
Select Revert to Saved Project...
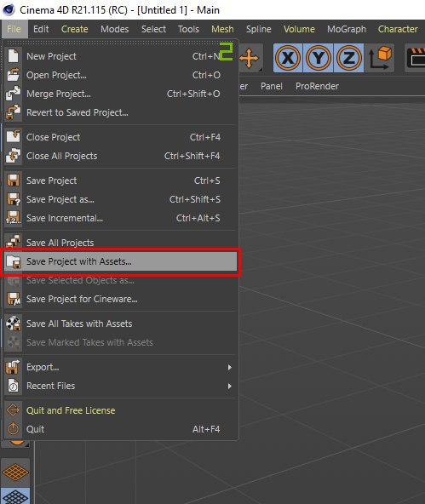121,112
